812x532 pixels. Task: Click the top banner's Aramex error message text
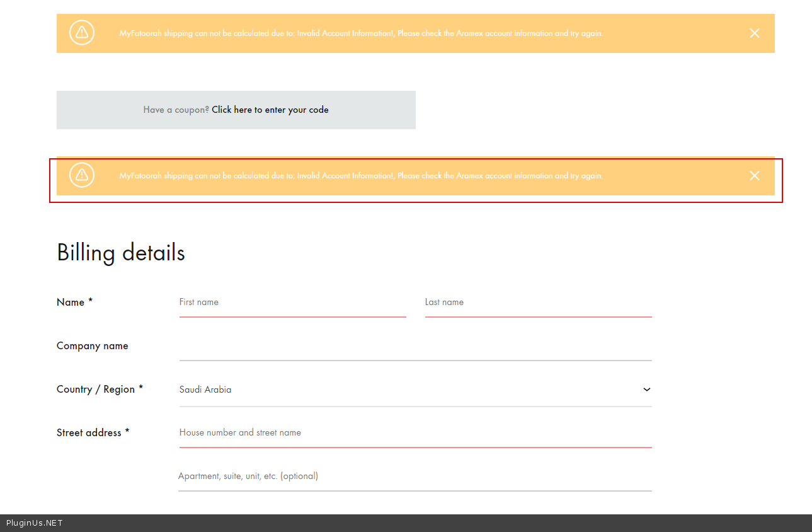(x=361, y=33)
